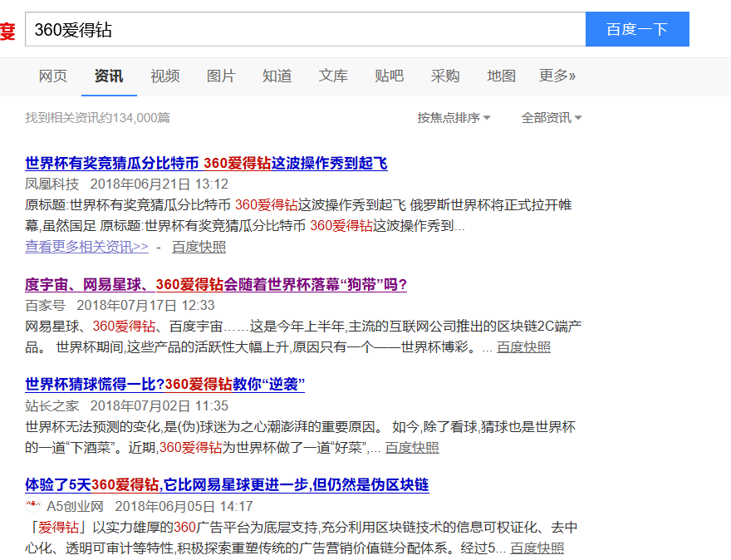Click the 百度一下 search button
This screenshot has width=731, height=560.
[x=637, y=29]
